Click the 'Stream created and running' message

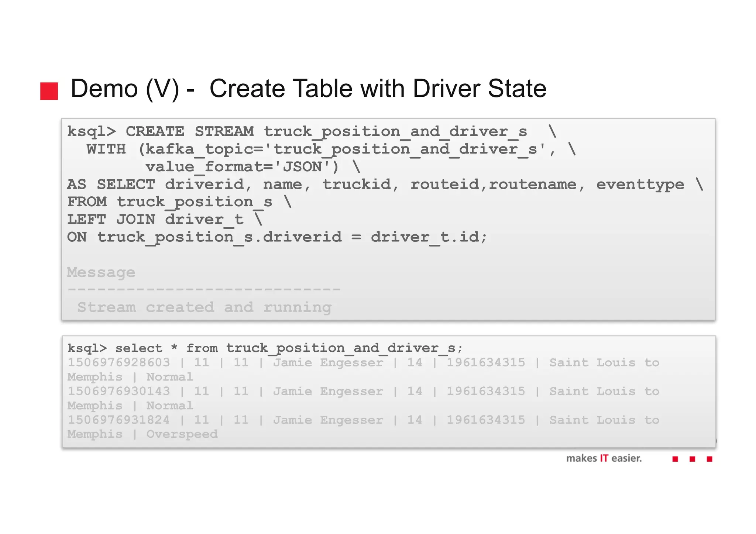pos(205,307)
